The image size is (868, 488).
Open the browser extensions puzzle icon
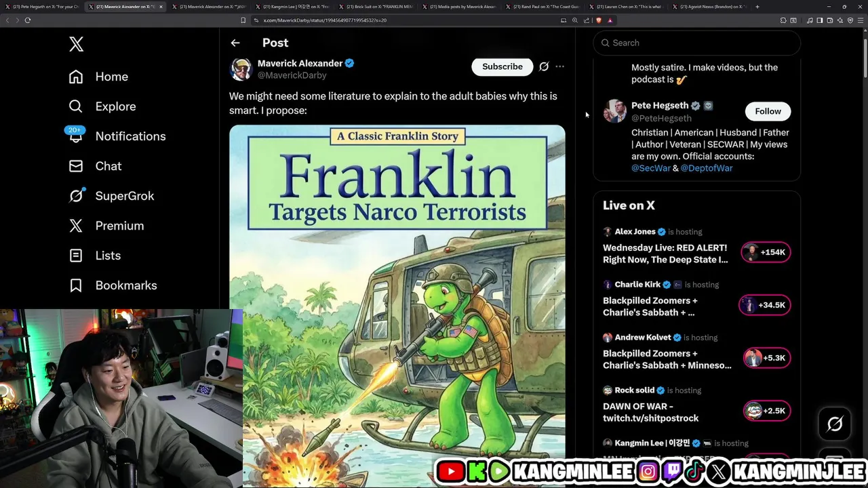[783, 20]
